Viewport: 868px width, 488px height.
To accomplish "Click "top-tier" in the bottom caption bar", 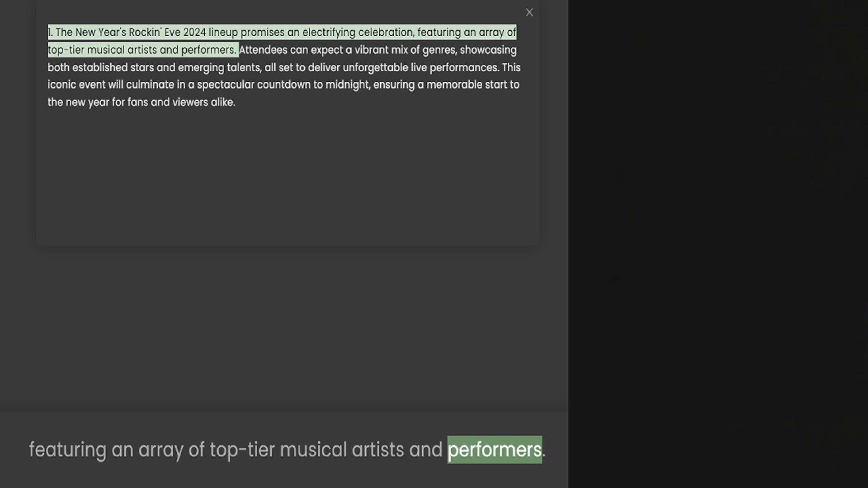I will (242, 450).
